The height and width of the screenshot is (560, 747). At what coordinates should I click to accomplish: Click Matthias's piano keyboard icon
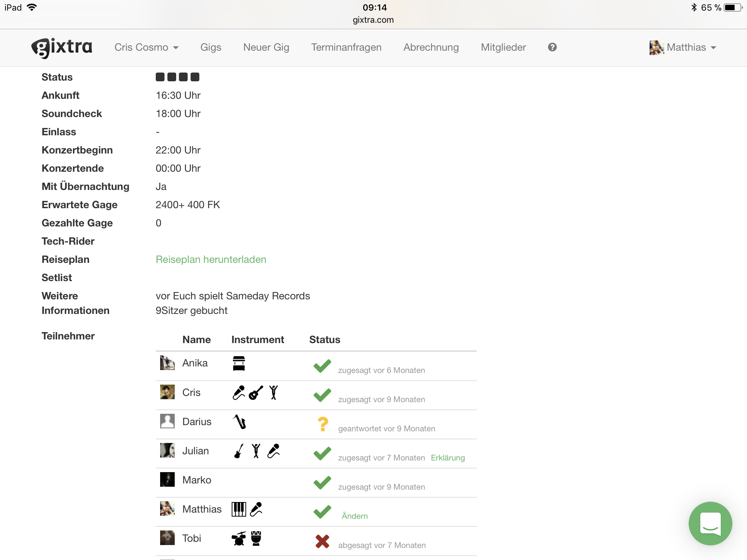[239, 509]
